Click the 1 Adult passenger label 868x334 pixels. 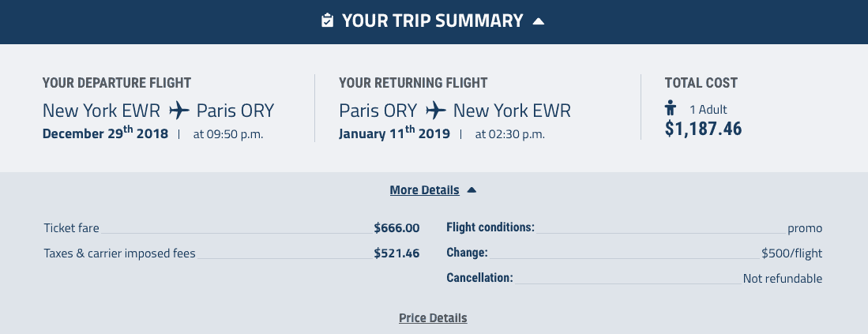pos(708,110)
